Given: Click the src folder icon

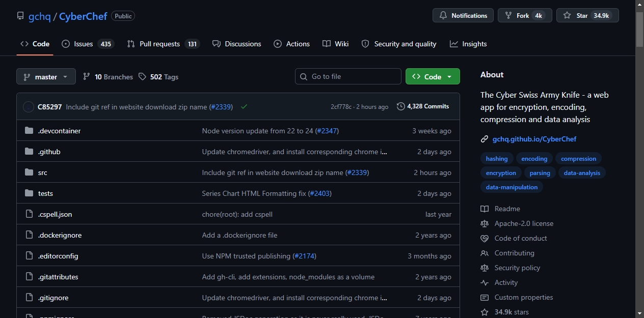Looking at the screenshot, I should [29, 172].
